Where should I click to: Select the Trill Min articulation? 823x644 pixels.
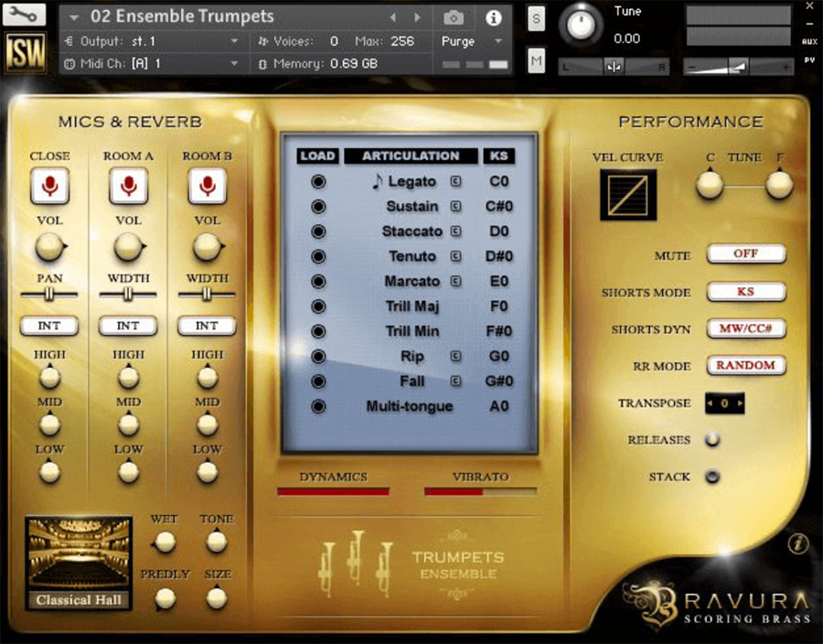click(x=412, y=331)
